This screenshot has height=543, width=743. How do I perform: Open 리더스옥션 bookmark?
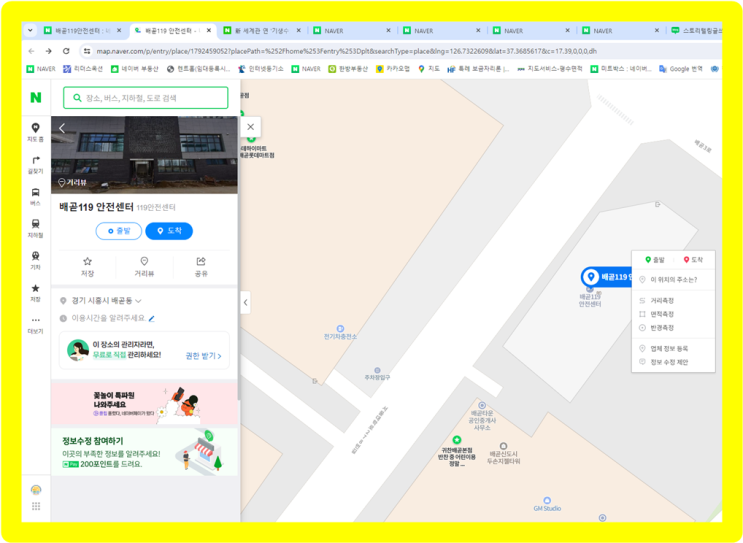tap(83, 69)
